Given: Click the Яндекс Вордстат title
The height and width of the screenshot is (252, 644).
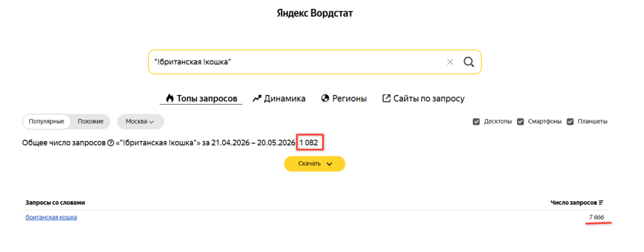Looking at the screenshot, I should pos(316,13).
